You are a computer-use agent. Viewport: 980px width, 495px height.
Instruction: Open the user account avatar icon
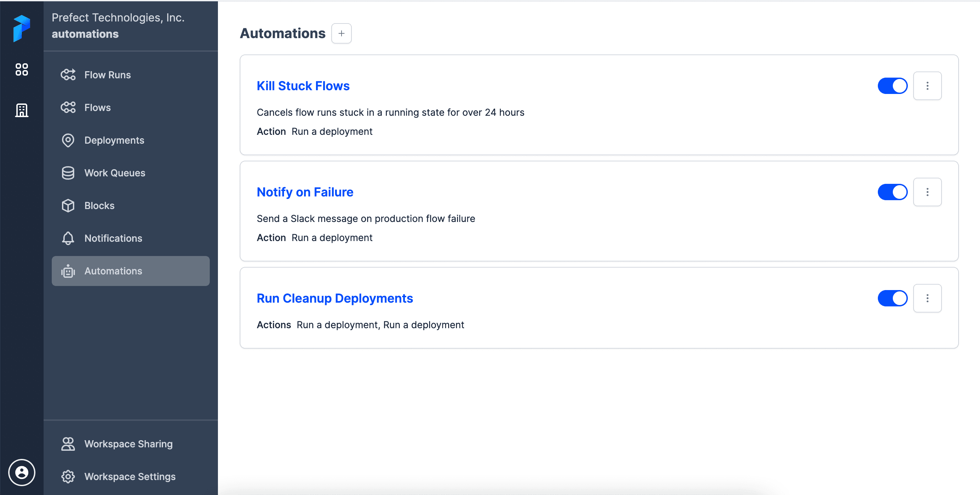pyautogui.click(x=22, y=472)
